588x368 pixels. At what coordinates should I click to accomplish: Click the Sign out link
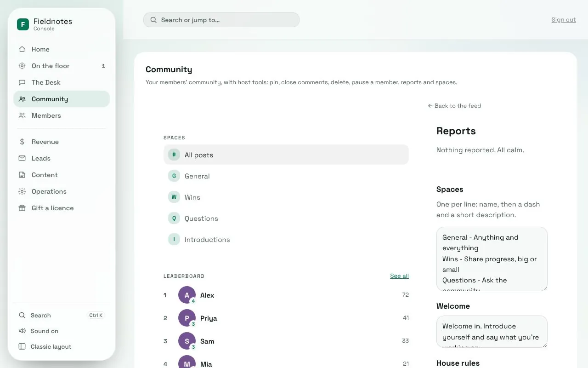click(x=564, y=20)
